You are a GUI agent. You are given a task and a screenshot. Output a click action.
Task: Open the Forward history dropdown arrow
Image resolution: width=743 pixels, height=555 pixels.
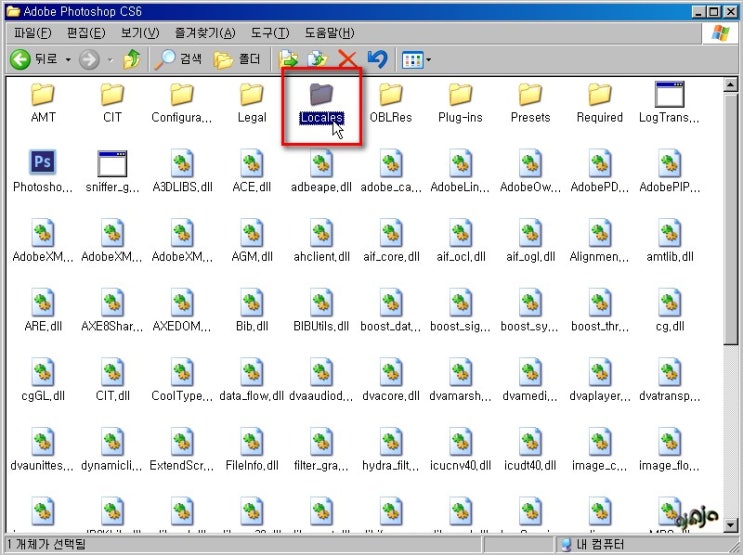coord(110,60)
